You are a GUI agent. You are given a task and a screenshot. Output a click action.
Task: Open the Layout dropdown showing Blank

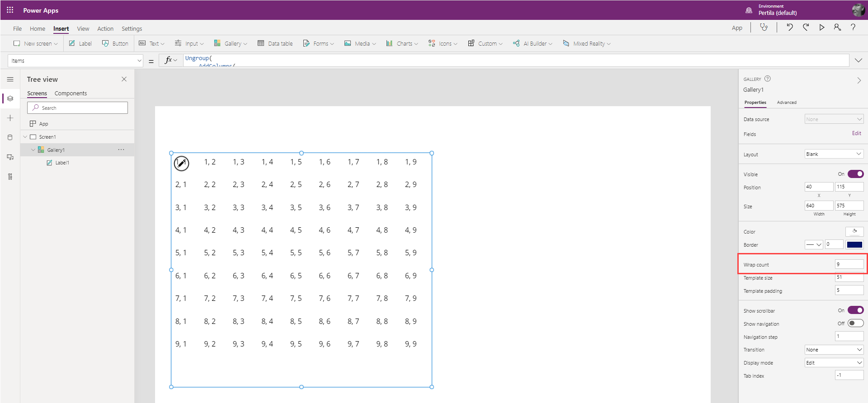click(x=834, y=154)
